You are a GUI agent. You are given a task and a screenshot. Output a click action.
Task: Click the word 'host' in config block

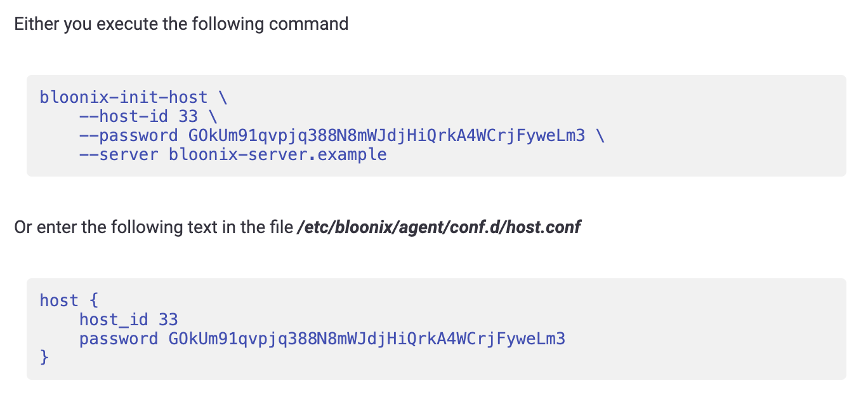point(59,300)
